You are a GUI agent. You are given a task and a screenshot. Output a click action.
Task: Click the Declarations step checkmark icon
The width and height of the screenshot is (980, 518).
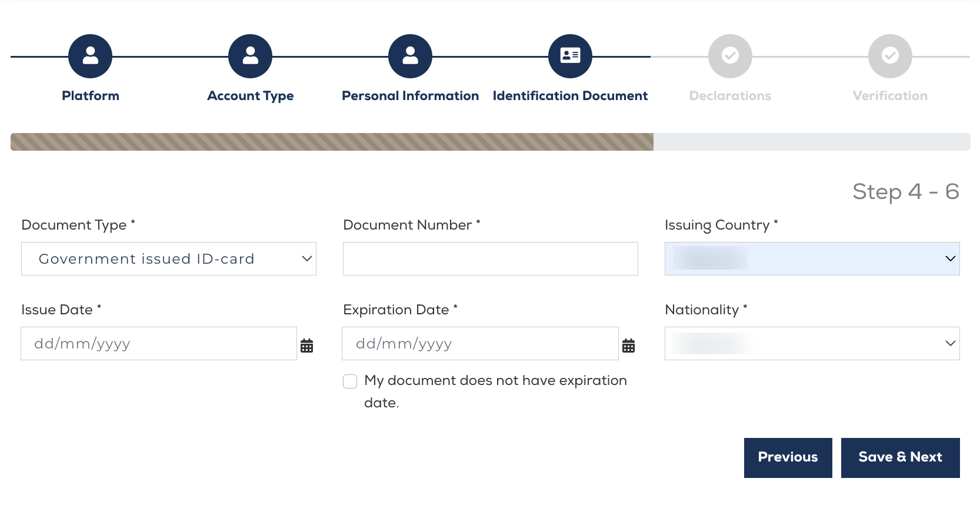[730, 56]
